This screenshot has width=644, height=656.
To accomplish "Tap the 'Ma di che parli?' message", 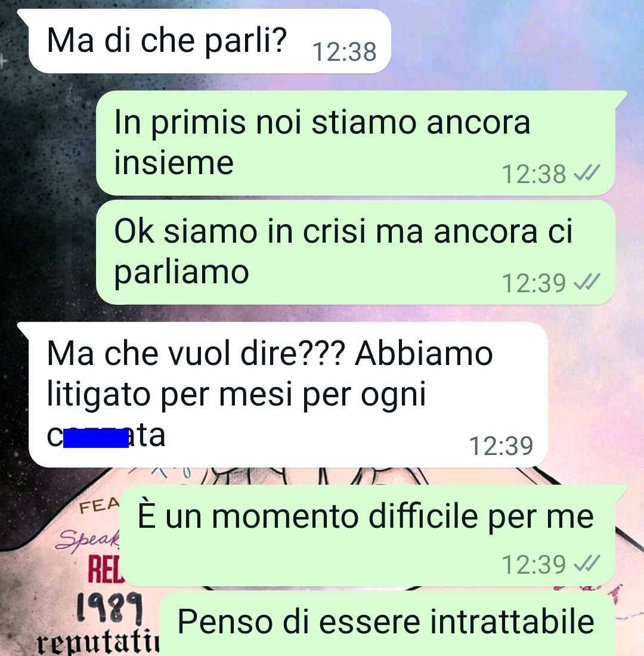I will pos(209,41).
